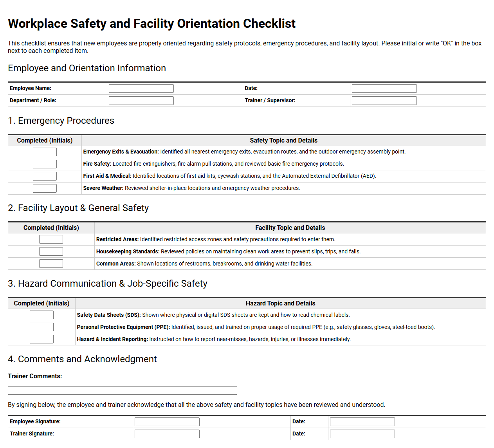Screen dimensions: 494x448
Task: Click the 'First Aid & Medical:' description text
Action: [229, 176]
